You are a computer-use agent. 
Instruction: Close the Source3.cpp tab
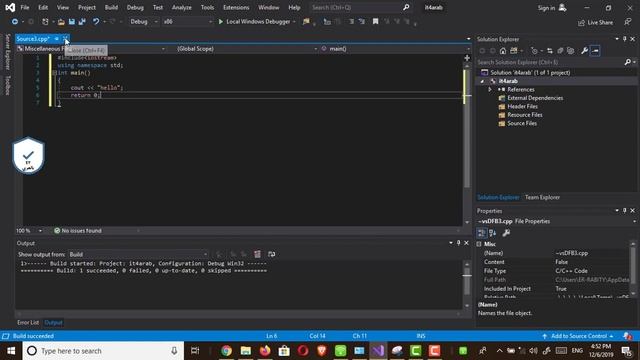65,39
